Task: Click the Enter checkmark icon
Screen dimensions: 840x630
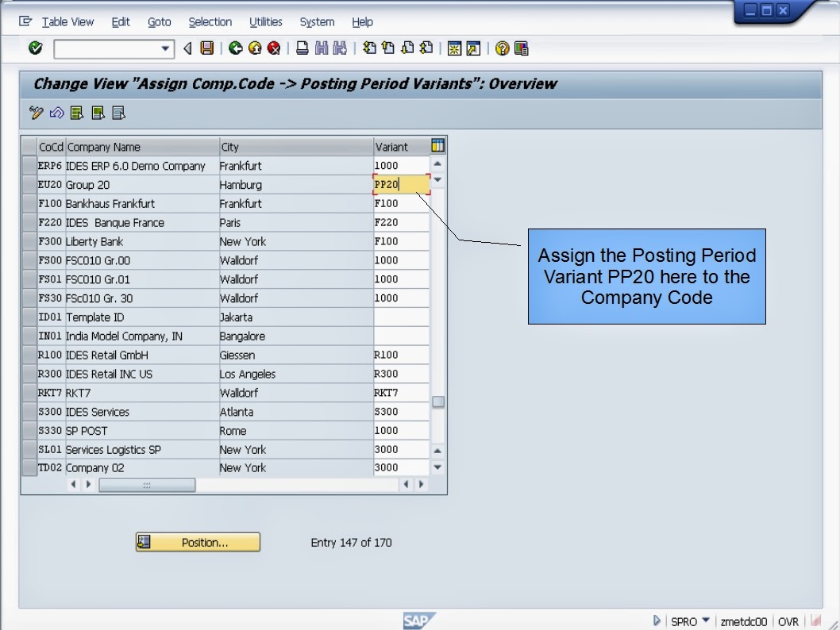Action: tap(34, 48)
